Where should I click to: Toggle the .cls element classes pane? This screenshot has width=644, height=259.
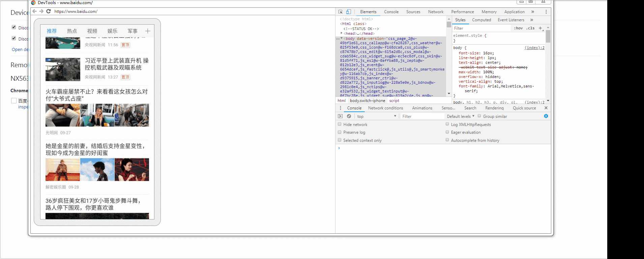tap(530, 28)
